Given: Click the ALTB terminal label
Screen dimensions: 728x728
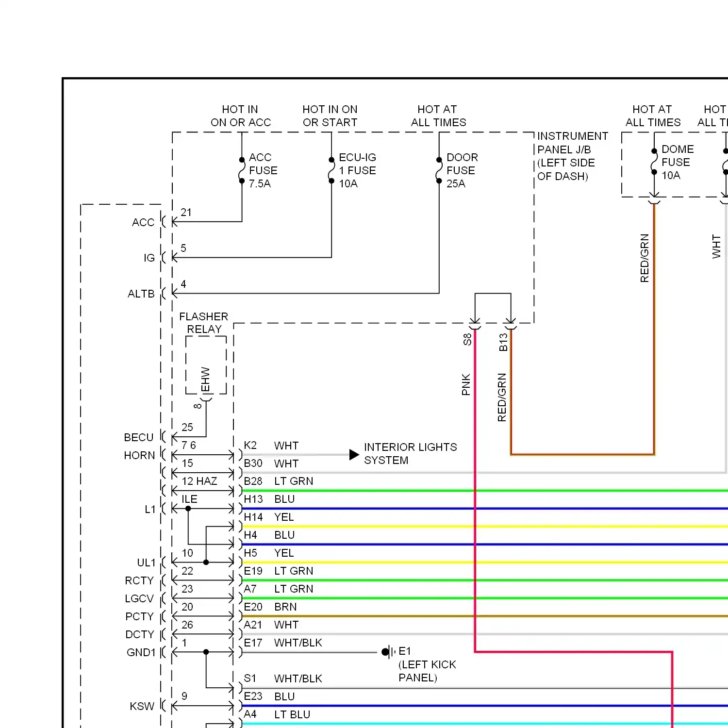Looking at the screenshot, I should tap(141, 294).
